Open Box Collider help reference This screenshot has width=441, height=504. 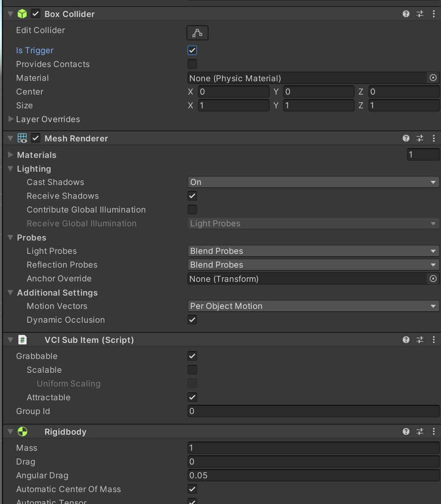pos(406,14)
